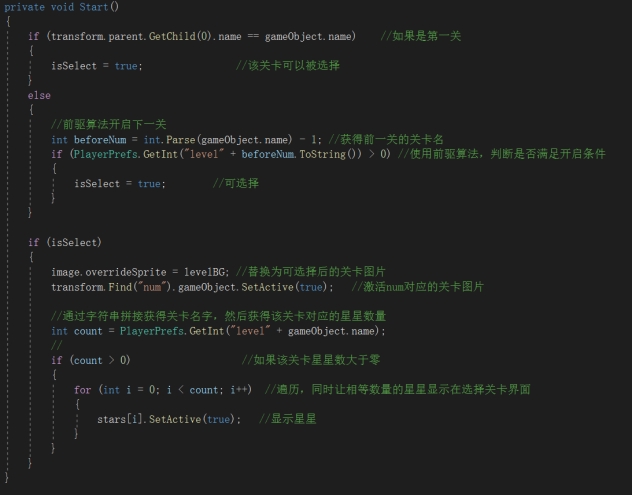Click the 'image.overrideSprite = levelBG;' line
Viewport: 632px width, 496px height.
(140, 272)
